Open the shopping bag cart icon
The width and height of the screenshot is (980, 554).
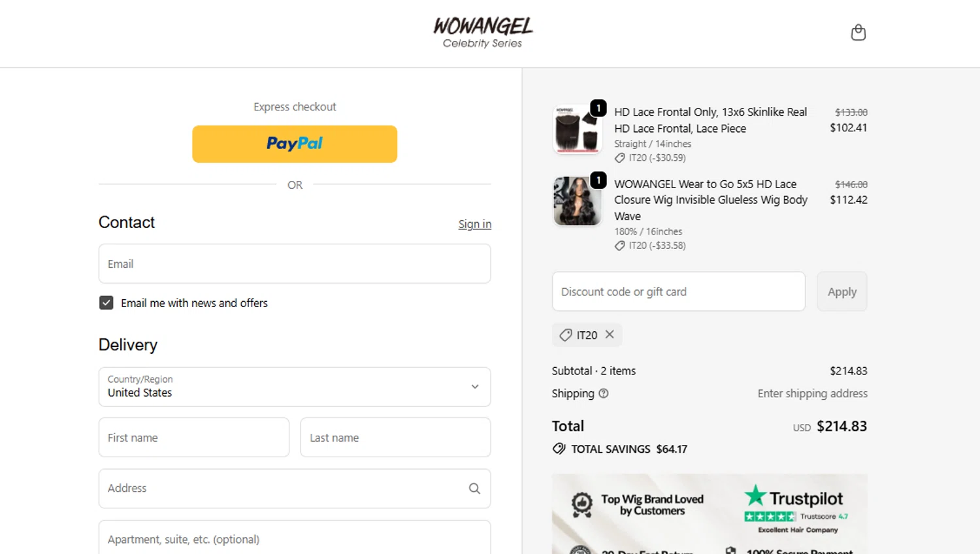(x=858, y=33)
